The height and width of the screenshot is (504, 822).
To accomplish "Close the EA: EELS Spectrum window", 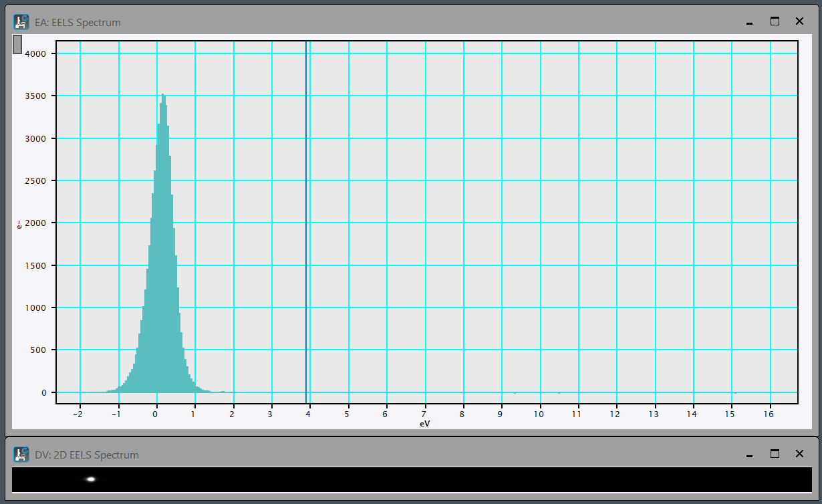I will [799, 21].
